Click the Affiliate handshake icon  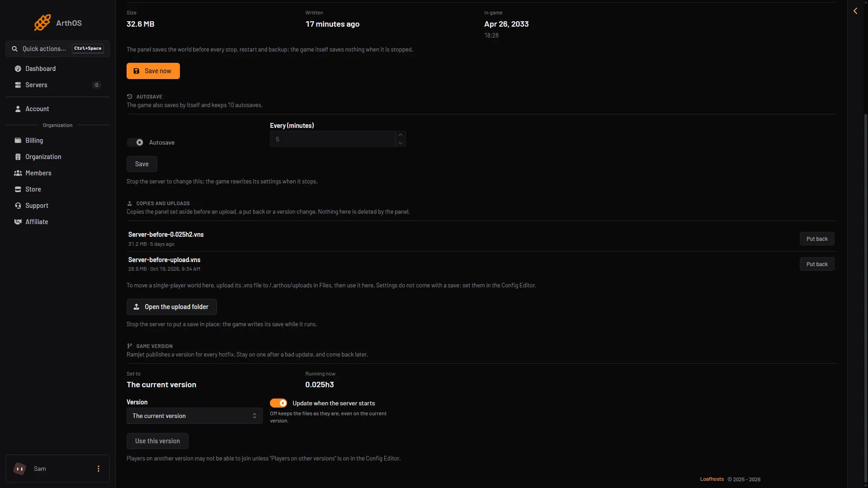18,222
